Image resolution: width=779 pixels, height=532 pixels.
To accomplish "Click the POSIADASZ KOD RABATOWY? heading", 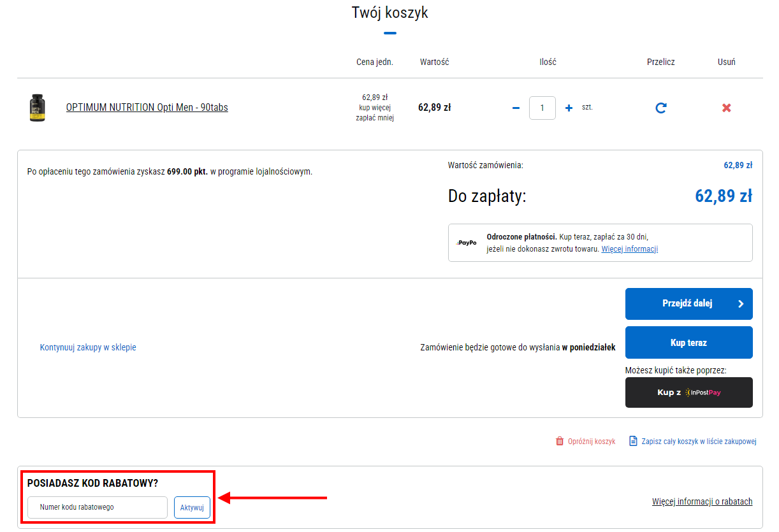I will point(92,484).
